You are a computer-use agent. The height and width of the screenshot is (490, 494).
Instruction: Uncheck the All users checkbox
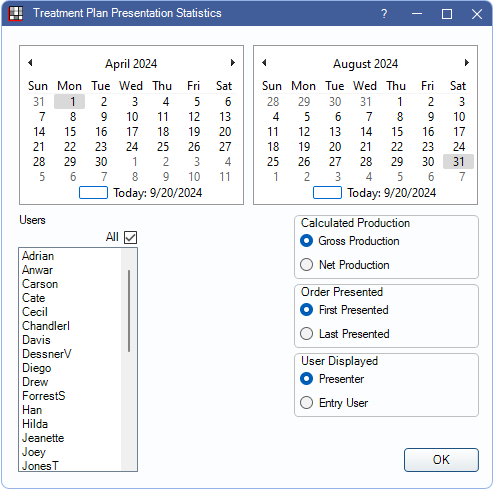coord(130,237)
